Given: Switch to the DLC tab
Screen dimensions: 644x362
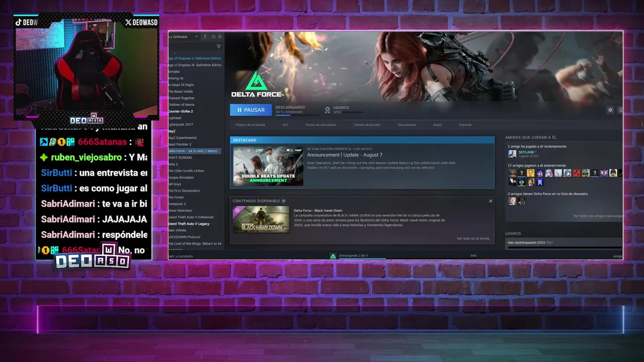Looking at the screenshot, I should pos(285,125).
